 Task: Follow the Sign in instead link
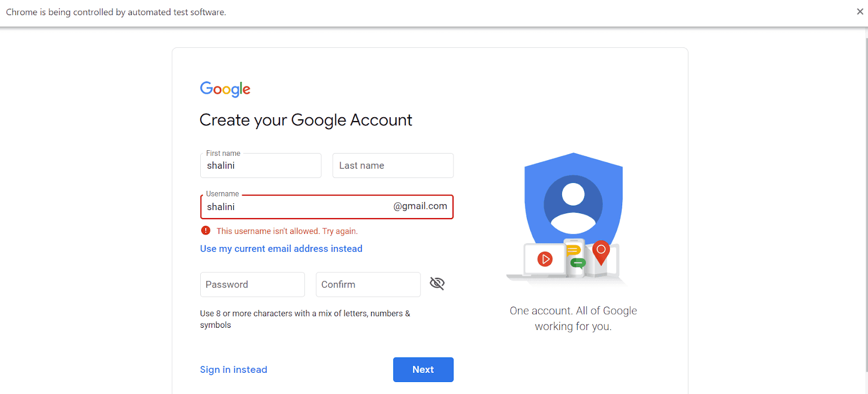pos(233,370)
